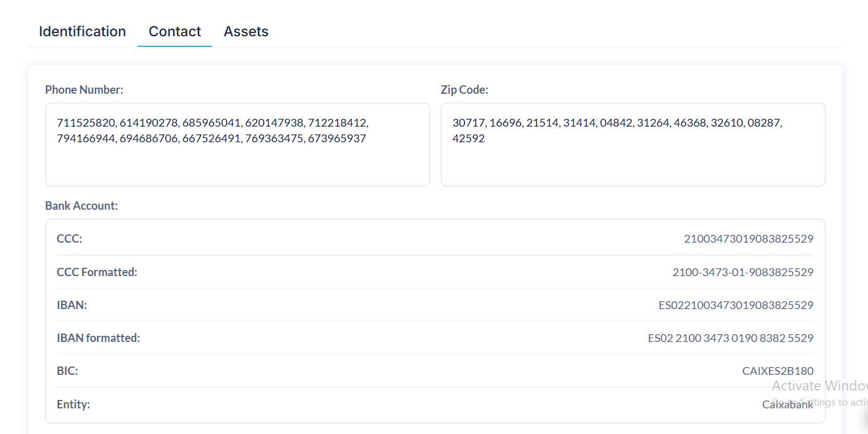This screenshot has height=434, width=868.
Task: Click the Bank Account section heading
Action: tap(81, 206)
